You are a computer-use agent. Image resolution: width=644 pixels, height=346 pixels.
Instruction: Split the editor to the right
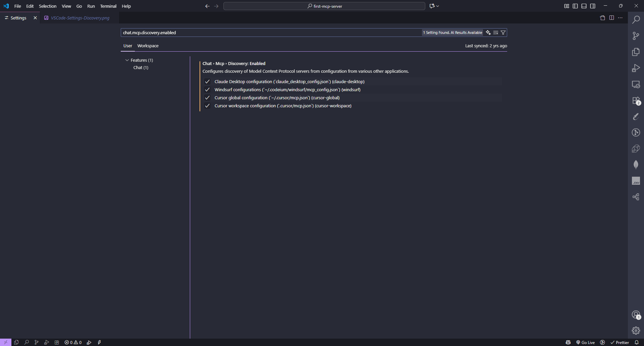[611, 18]
